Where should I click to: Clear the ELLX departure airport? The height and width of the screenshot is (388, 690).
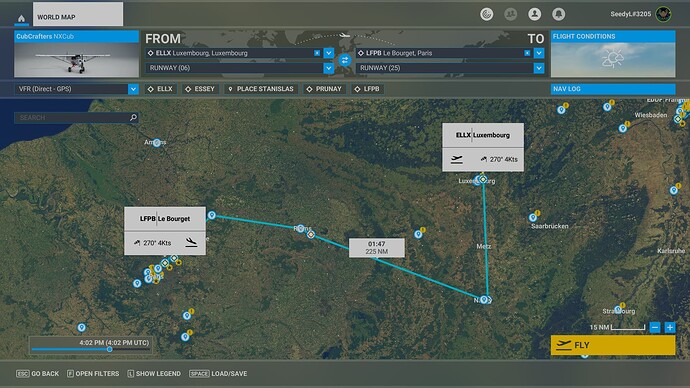point(317,53)
